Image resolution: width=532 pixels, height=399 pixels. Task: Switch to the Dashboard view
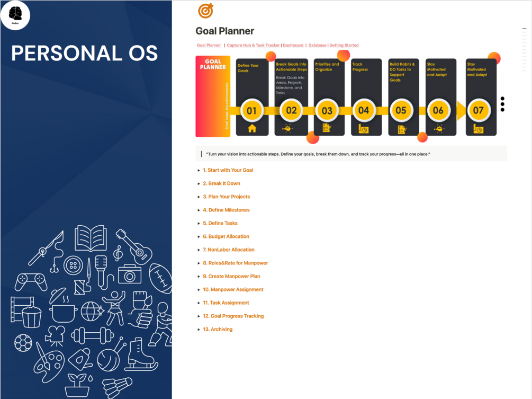click(293, 45)
